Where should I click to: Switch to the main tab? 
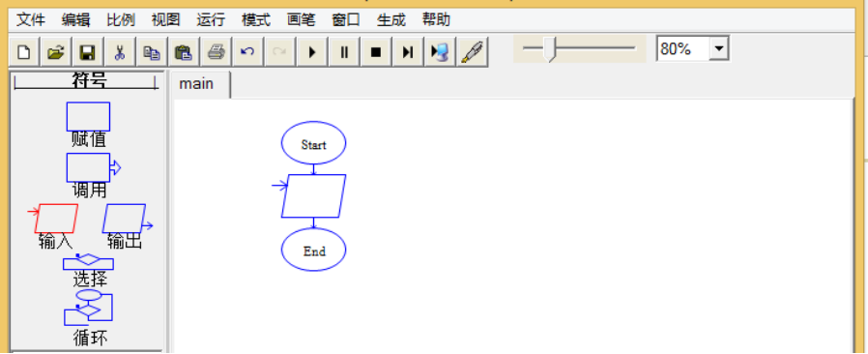coord(200,85)
